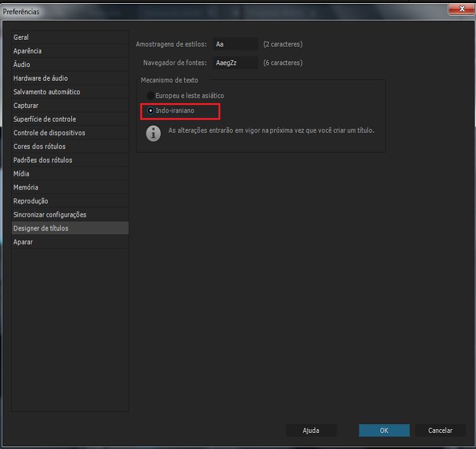Confirm preferences with OK
The height and width of the screenshot is (449, 476).
(384, 430)
